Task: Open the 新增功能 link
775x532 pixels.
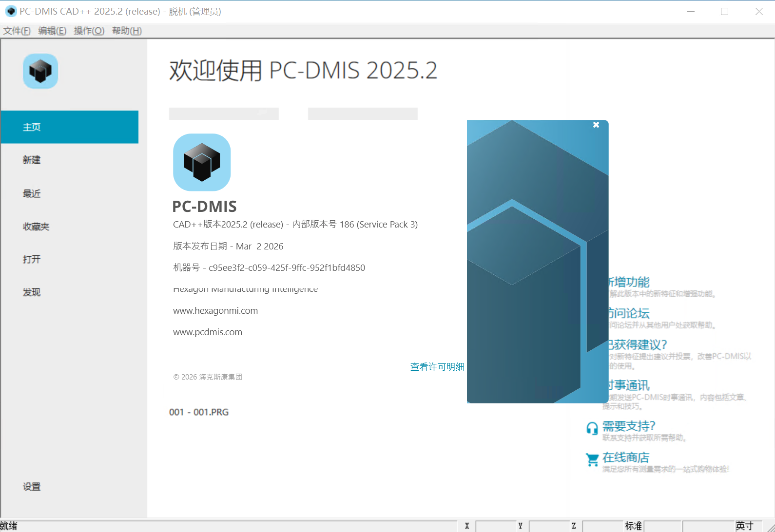Action: point(629,282)
